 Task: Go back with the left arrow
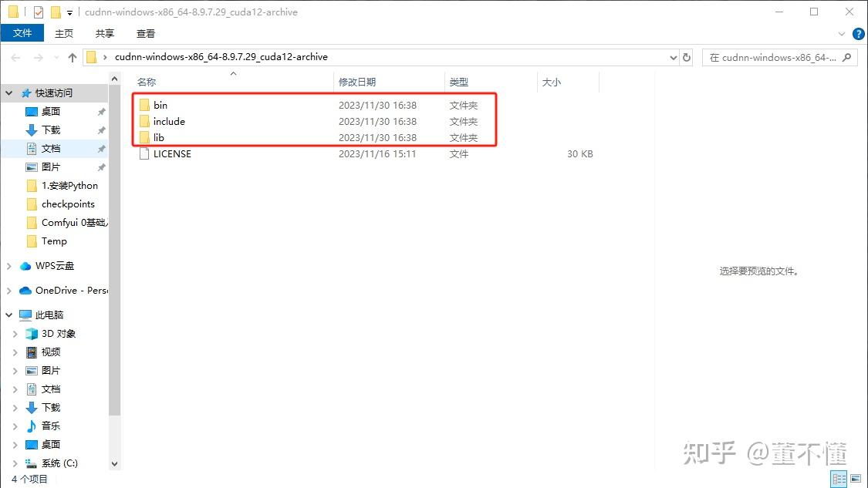(x=15, y=58)
